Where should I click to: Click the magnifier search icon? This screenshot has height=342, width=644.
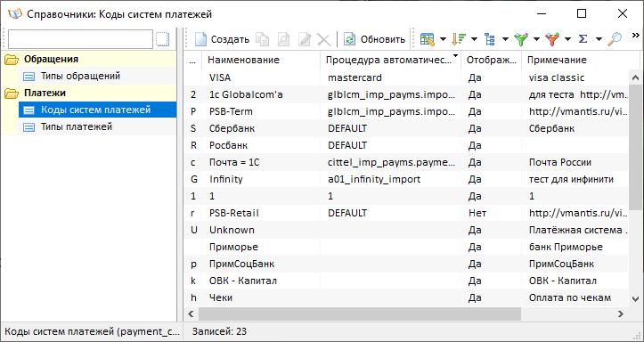click(x=615, y=39)
